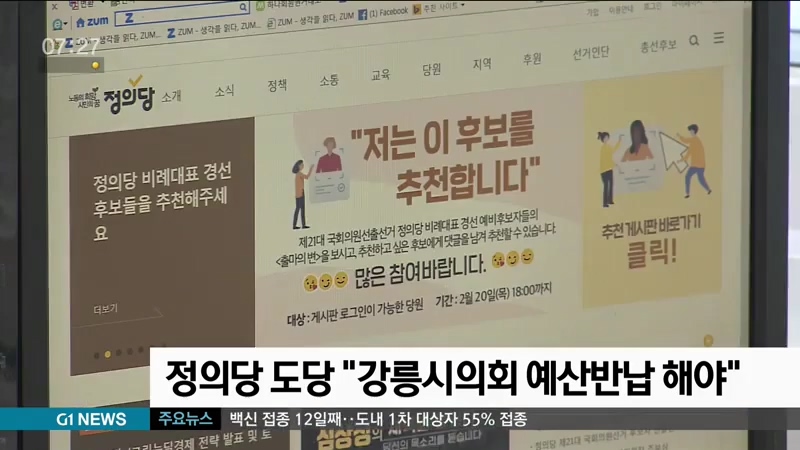This screenshot has width=800, height=450.
Task: Click the 추천 게시판 바로가기 클릭 banner
Action: point(652,240)
